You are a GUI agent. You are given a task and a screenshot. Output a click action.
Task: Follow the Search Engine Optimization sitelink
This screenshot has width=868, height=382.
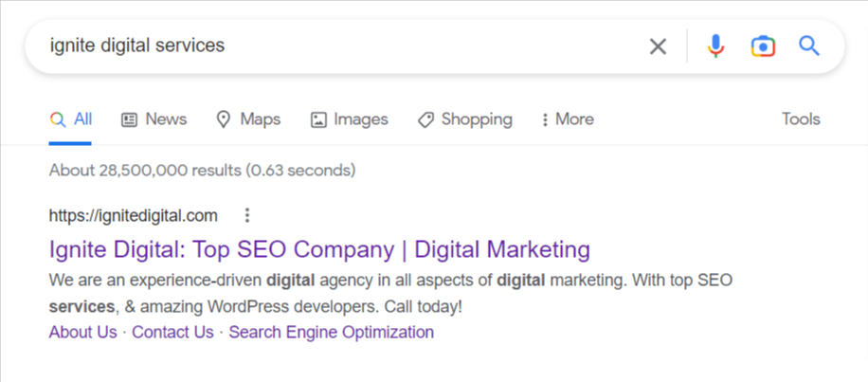(x=332, y=332)
